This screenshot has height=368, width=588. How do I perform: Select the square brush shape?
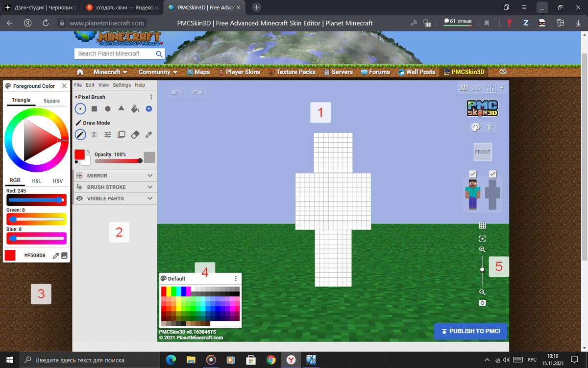coord(94,108)
